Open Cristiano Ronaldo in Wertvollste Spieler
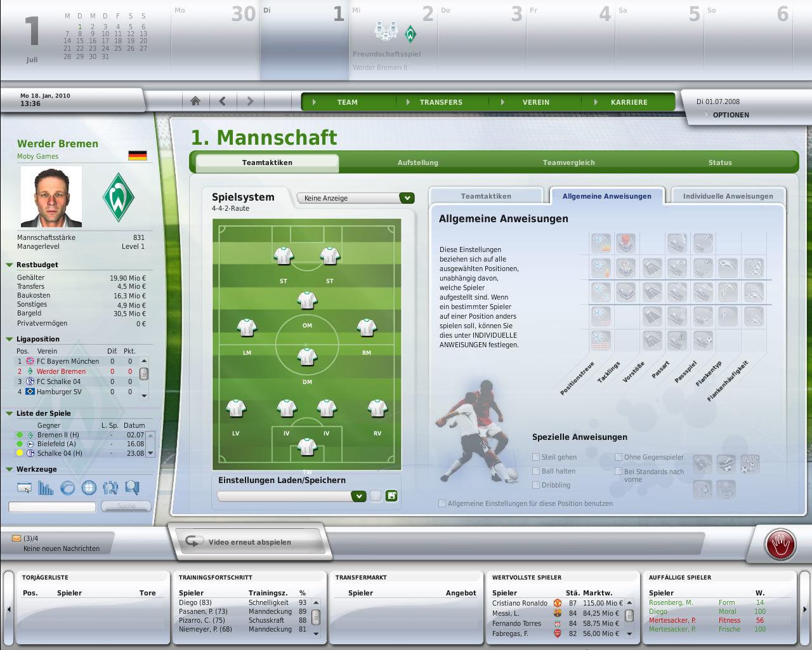The height and width of the screenshot is (650, 812). coord(520,603)
